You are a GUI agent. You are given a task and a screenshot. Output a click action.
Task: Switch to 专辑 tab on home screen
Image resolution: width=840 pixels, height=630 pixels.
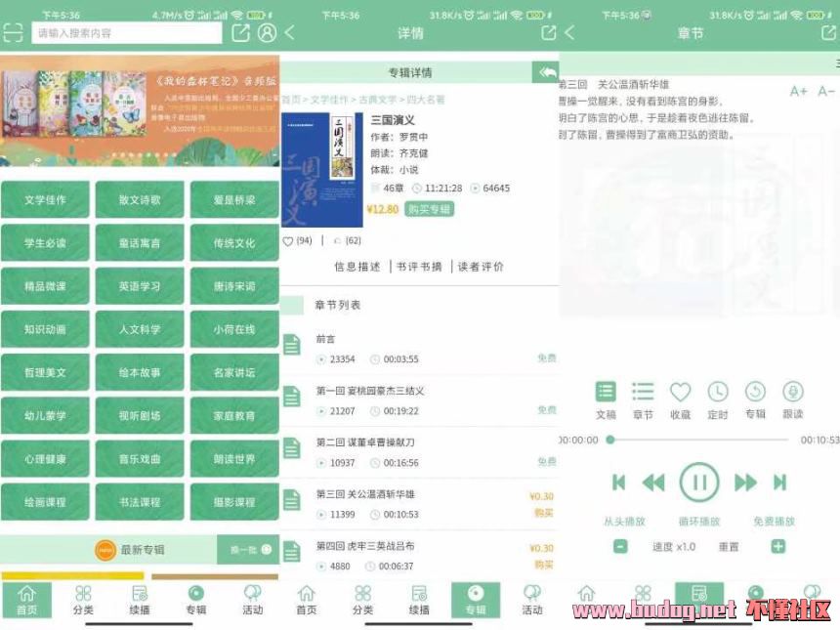coord(196,600)
